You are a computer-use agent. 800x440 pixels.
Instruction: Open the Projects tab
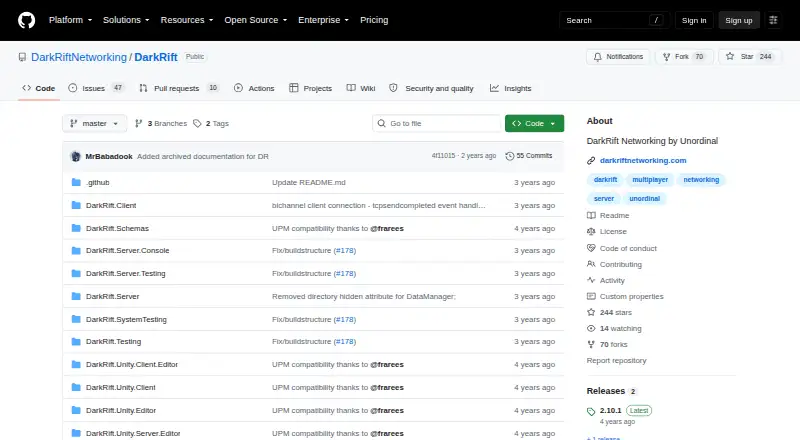point(310,88)
